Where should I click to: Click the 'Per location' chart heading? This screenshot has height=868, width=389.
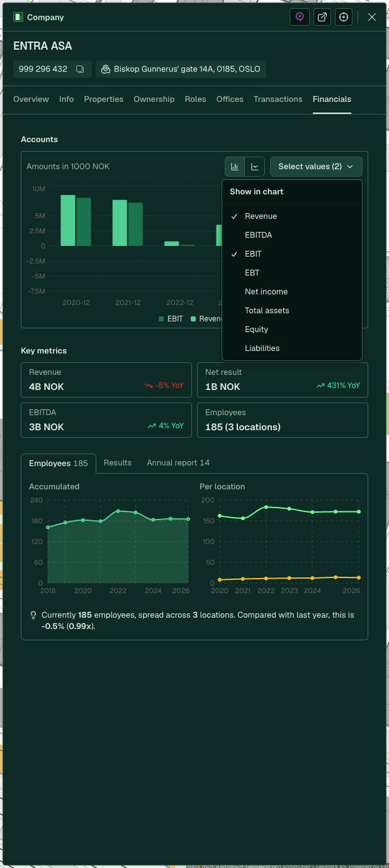pos(222,486)
